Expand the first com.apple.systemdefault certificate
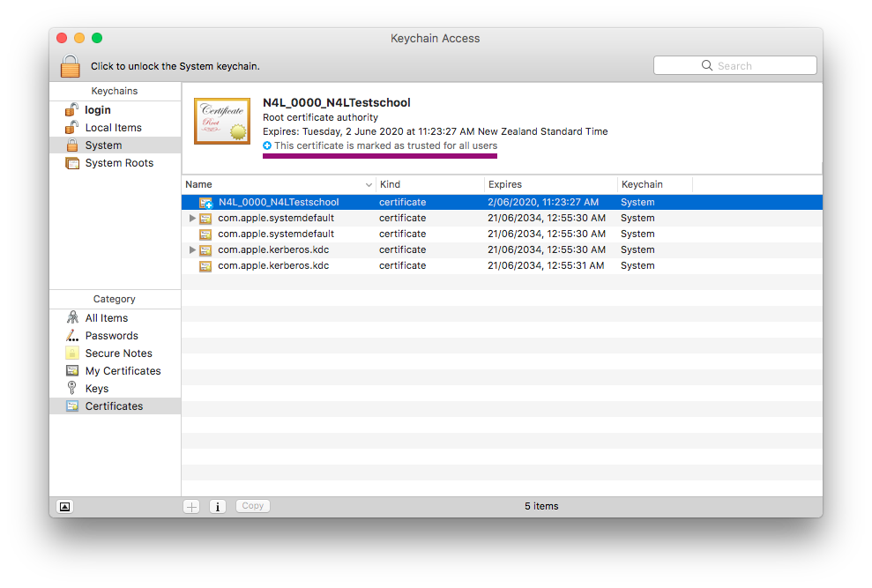Viewport: 872px width, 588px height. point(192,219)
